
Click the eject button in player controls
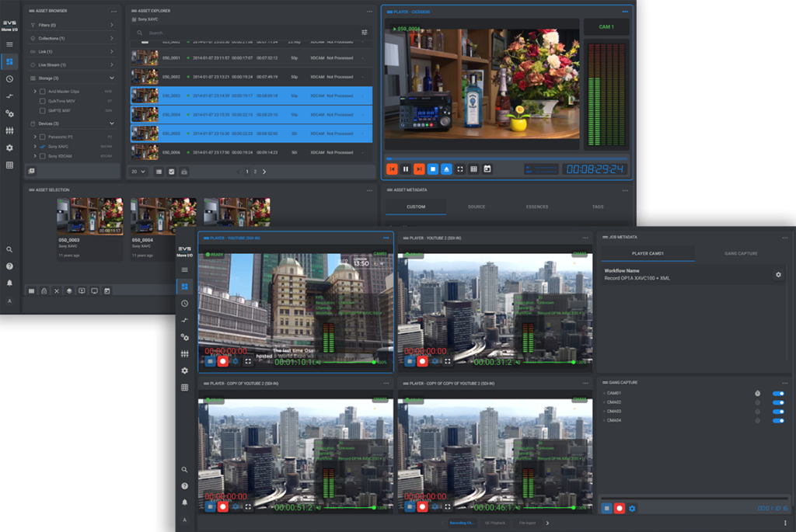[x=446, y=169]
